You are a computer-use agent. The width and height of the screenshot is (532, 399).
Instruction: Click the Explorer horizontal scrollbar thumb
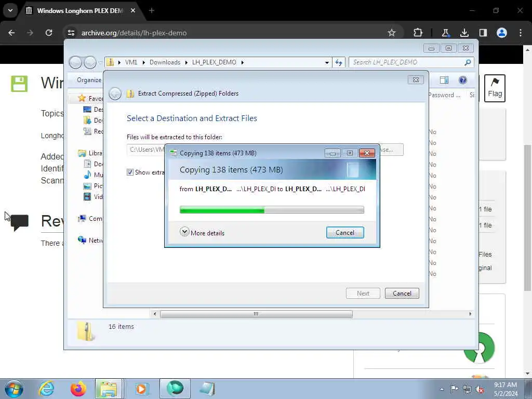[256, 314]
